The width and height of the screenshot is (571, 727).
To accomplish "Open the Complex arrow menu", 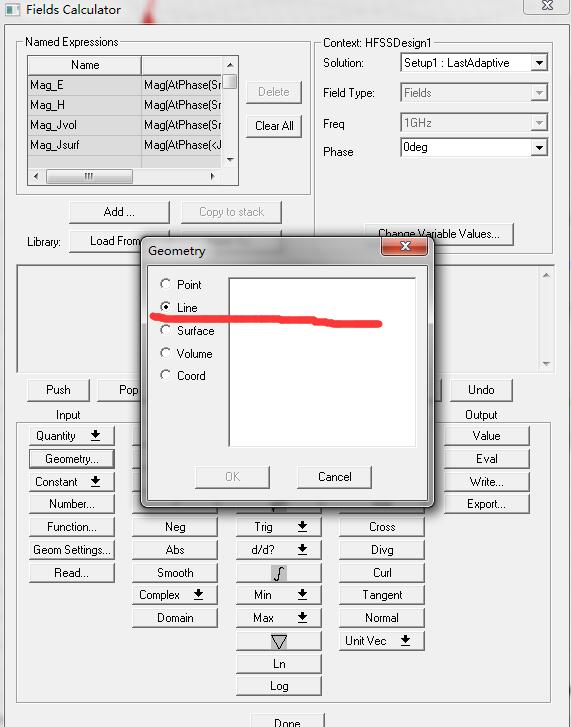I will (x=175, y=595).
